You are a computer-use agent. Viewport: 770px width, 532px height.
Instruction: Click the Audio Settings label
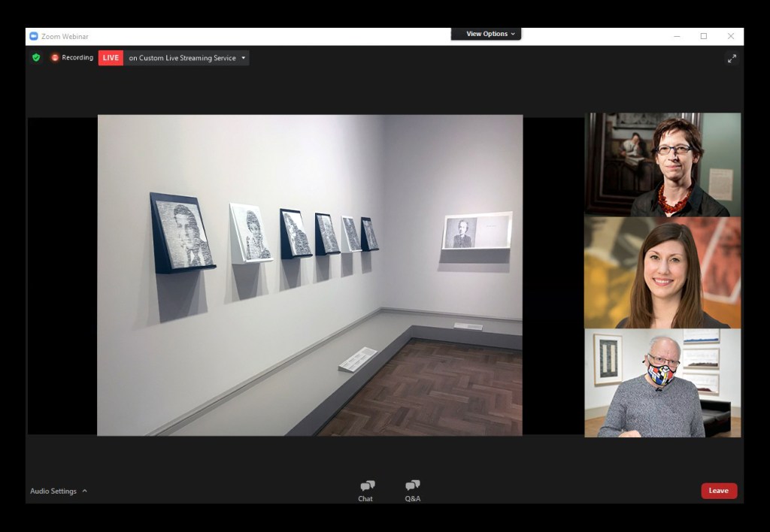point(53,491)
